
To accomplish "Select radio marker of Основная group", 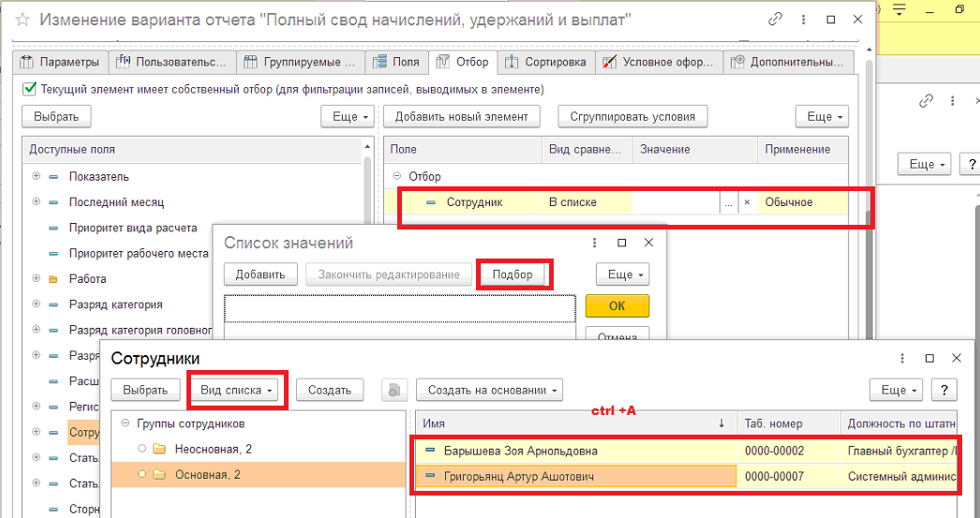I will coord(141,475).
